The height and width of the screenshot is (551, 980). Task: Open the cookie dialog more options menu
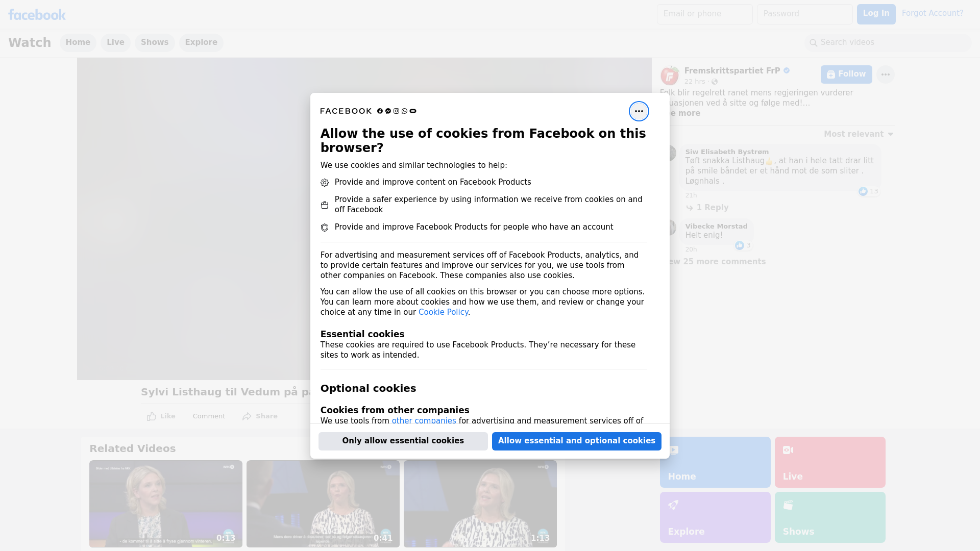(639, 111)
